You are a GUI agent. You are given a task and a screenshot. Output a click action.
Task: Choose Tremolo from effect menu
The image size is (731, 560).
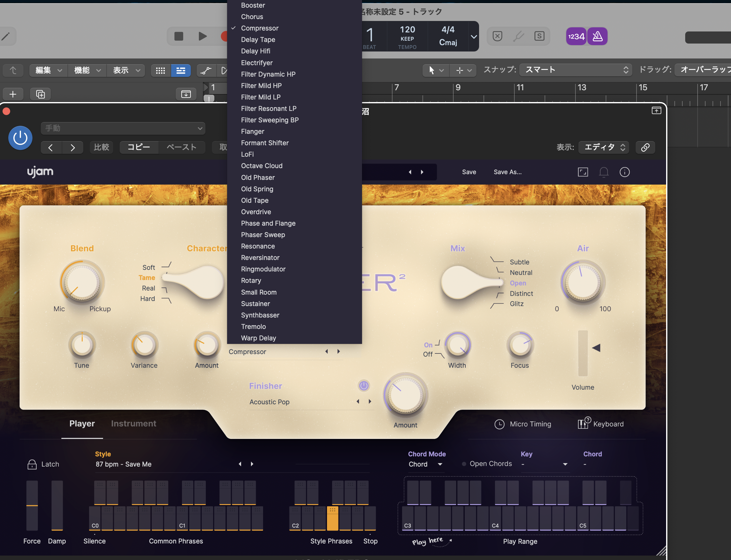click(x=294, y=327)
